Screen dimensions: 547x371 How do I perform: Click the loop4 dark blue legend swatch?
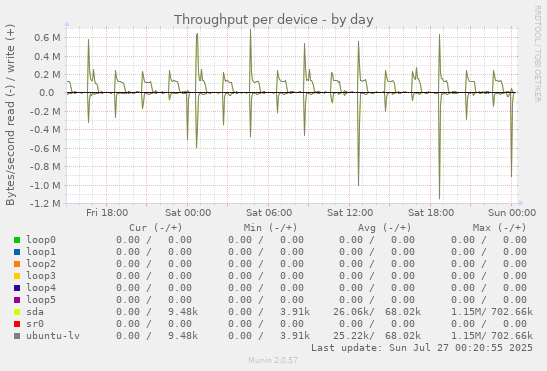click(17, 288)
